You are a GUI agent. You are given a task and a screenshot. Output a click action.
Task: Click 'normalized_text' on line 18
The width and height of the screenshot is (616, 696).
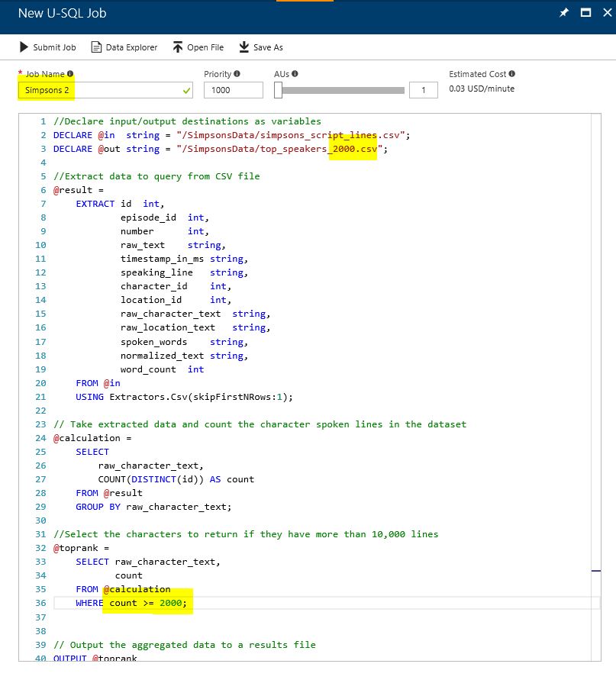point(162,356)
